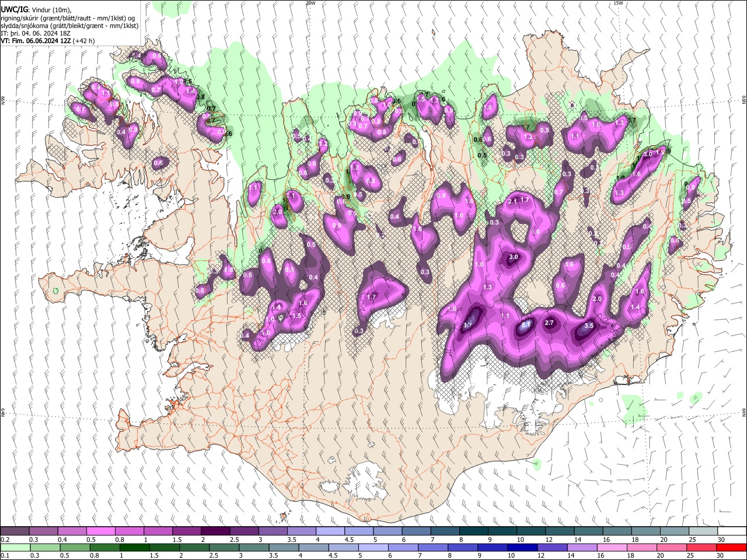This screenshot has width=747, height=560.
Task: Click the '0.2' scale label in the legend
Action: [5, 540]
